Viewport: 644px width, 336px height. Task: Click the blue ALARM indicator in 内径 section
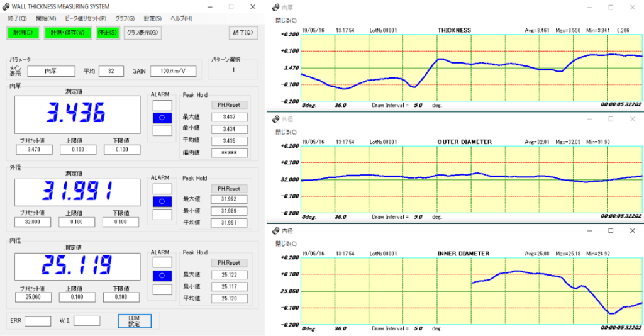[x=162, y=276]
